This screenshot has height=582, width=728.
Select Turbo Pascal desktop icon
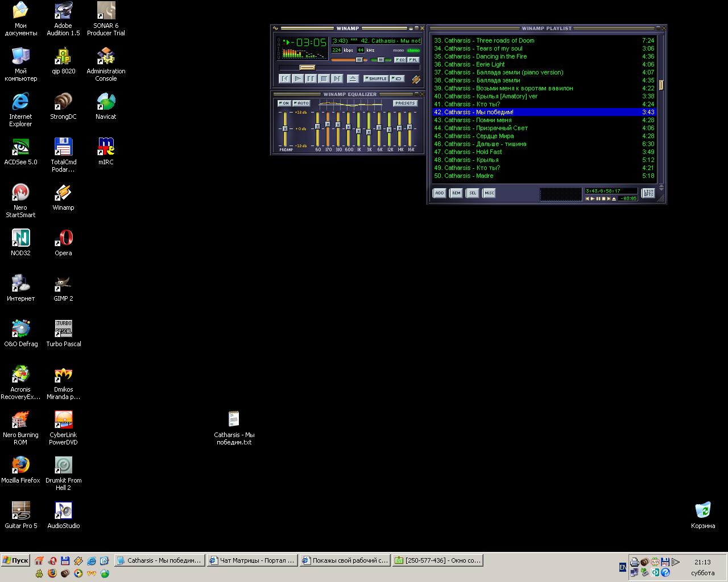click(x=63, y=334)
